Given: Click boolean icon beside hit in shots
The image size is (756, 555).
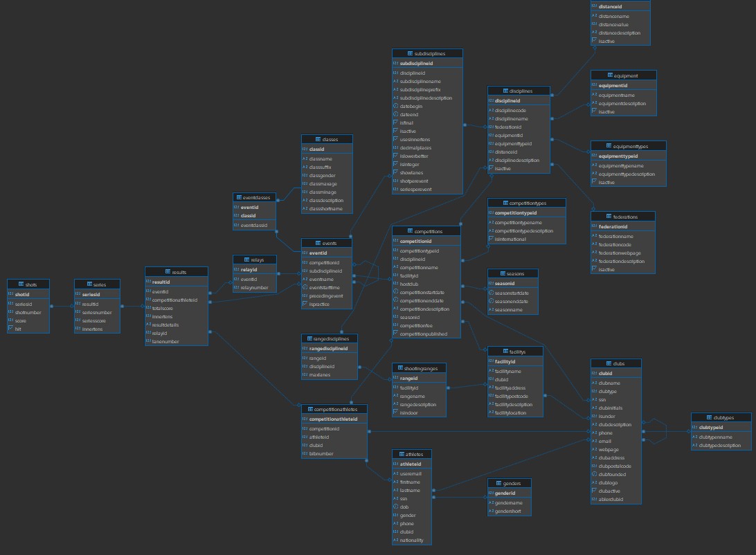Looking at the screenshot, I should point(10,329).
